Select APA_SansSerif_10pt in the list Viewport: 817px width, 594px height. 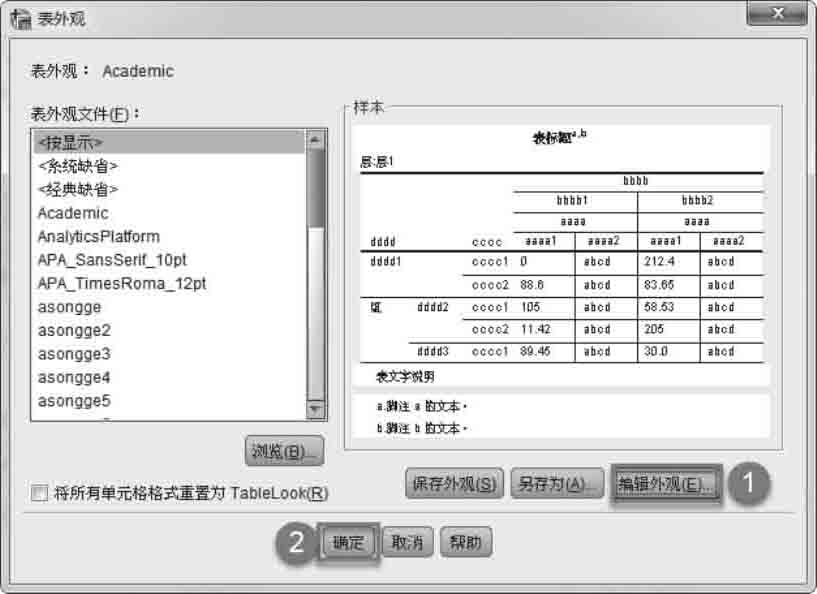point(169,259)
